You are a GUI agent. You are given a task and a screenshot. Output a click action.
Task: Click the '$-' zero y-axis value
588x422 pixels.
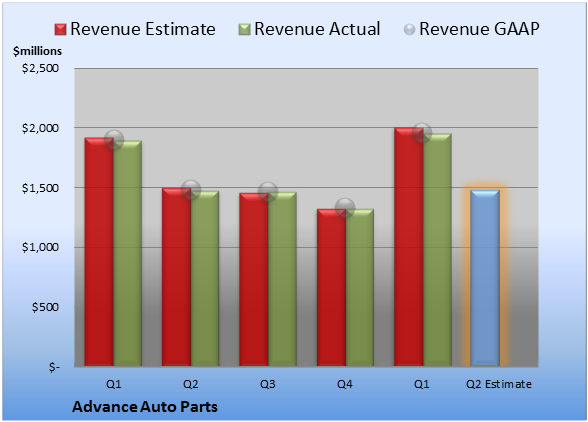pyautogui.click(x=54, y=366)
